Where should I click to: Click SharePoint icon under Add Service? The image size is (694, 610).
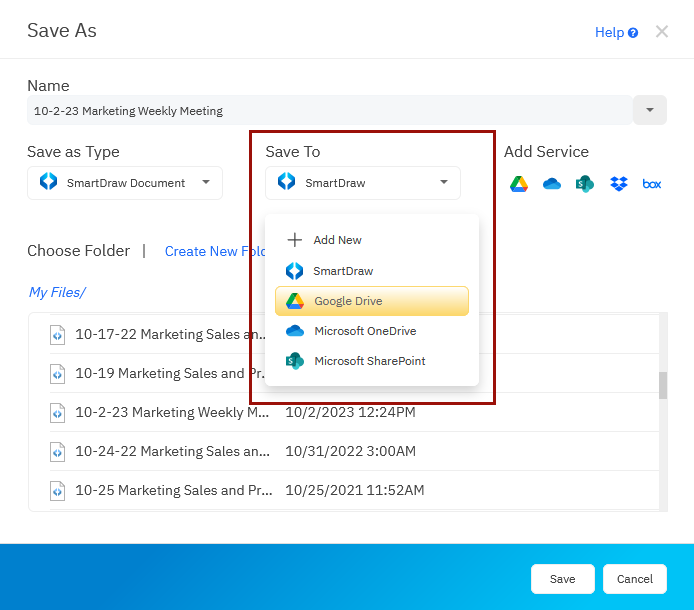point(585,184)
